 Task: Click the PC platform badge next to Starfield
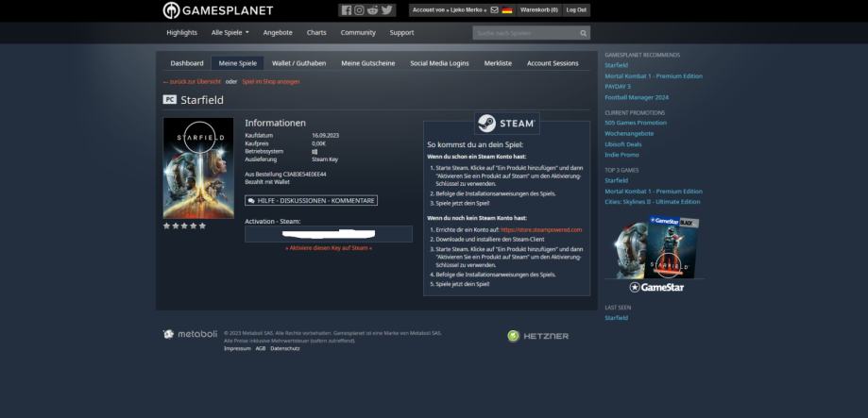point(169,99)
